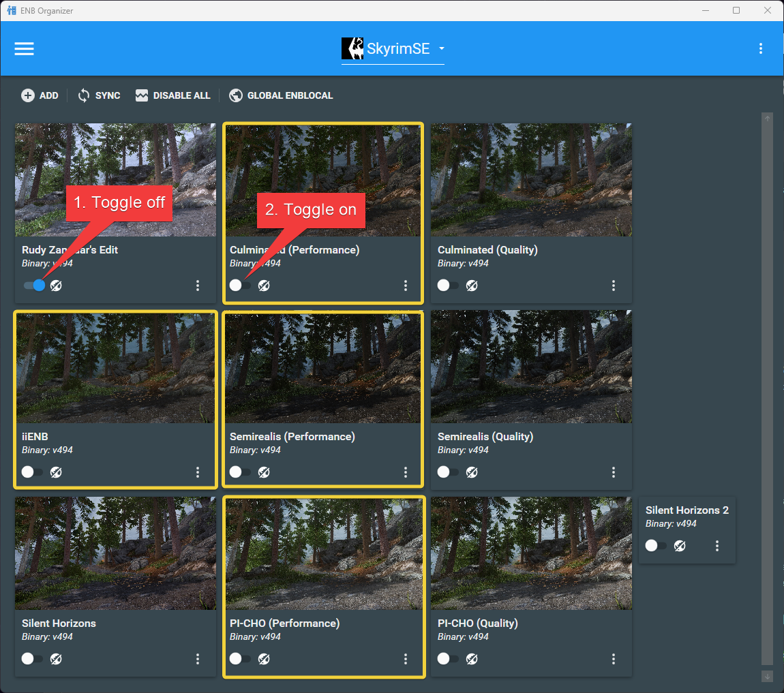Viewport: 784px width, 693px height.
Task: Click the PI-CHO (Performance) preview thumbnail
Action: 324,554
